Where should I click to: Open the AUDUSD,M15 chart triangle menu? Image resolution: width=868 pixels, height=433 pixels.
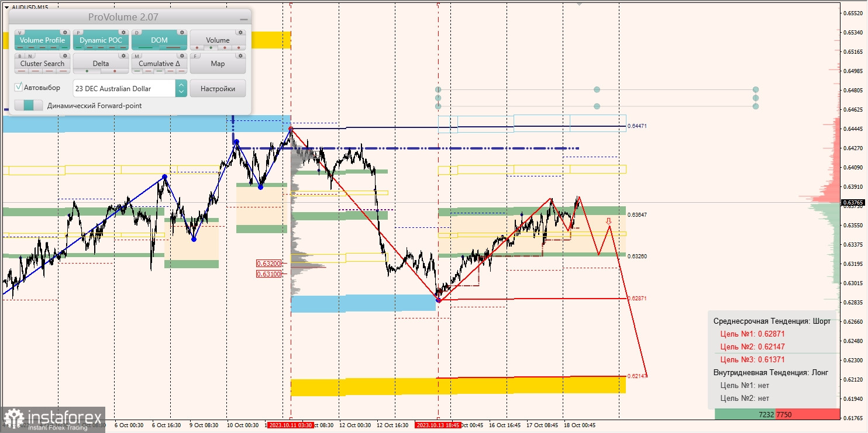[6, 7]
